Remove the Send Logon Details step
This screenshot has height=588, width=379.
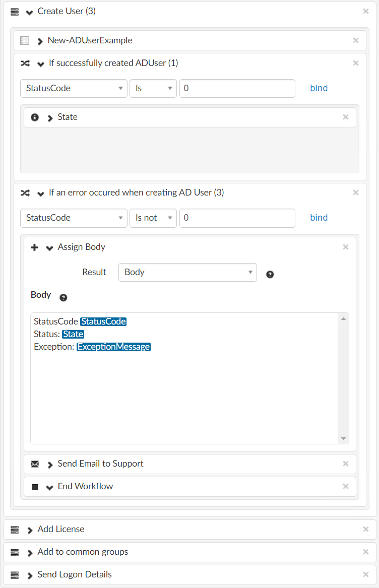tap(366, 574)
